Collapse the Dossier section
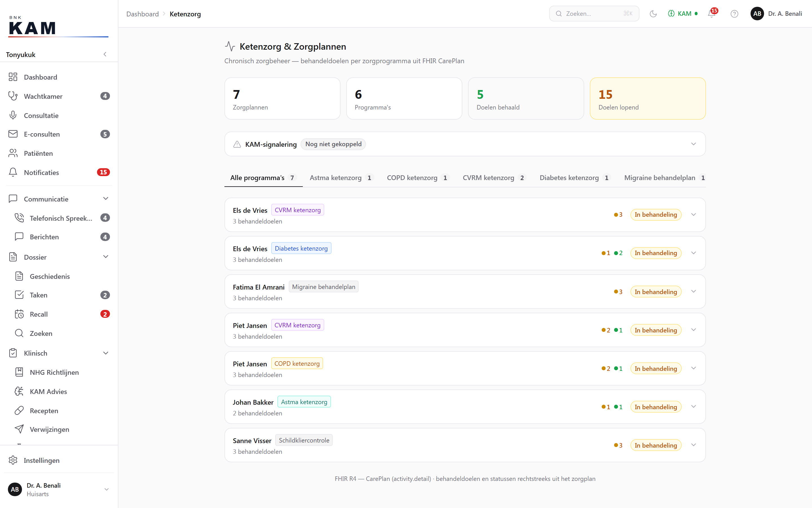The width and height of the screenshot is (812, 508). 59,257
